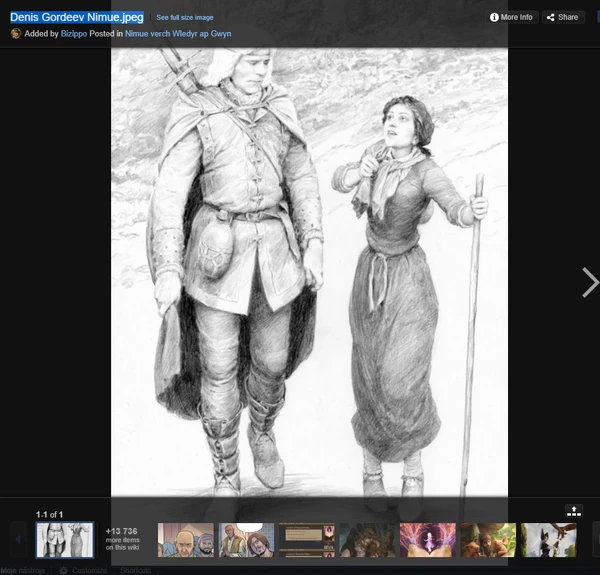Open the pirate with parrot thumbnail
Screen dimensions: 600x575
(x=488, y=540)
